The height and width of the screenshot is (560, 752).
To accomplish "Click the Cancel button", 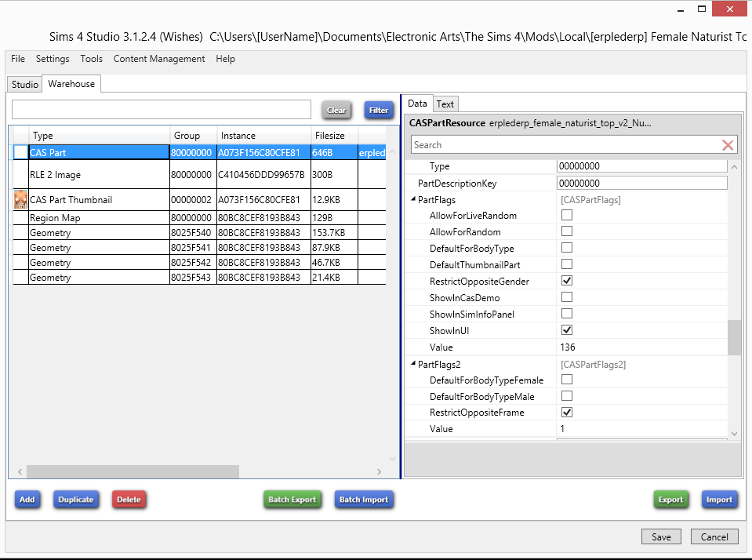I will [x=714, y=536].
